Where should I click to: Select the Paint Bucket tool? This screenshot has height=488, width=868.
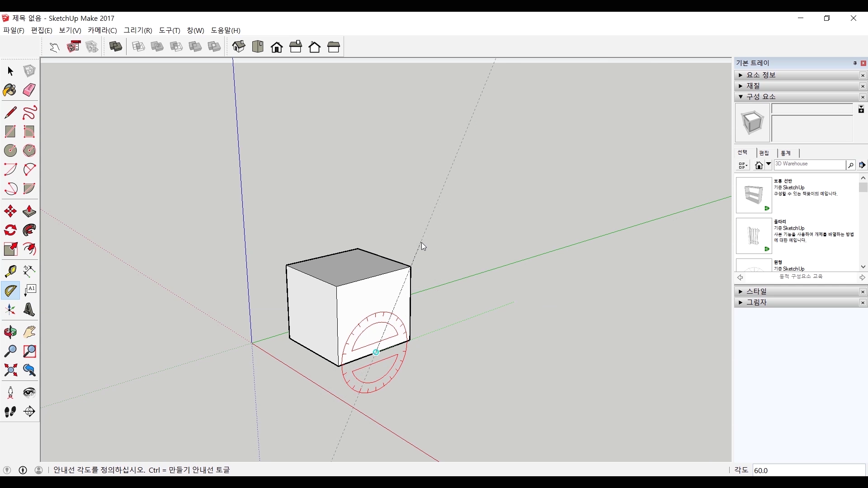(10, 90)
